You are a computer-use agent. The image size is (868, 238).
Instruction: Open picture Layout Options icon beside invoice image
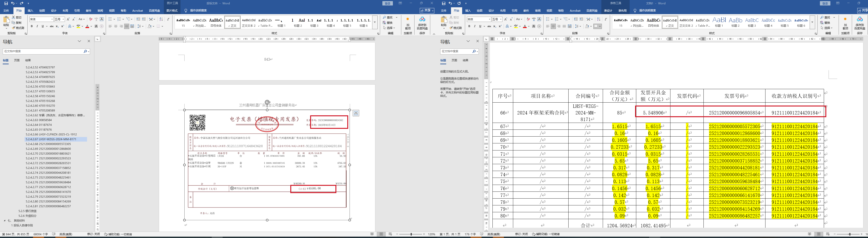pos(356,113)
